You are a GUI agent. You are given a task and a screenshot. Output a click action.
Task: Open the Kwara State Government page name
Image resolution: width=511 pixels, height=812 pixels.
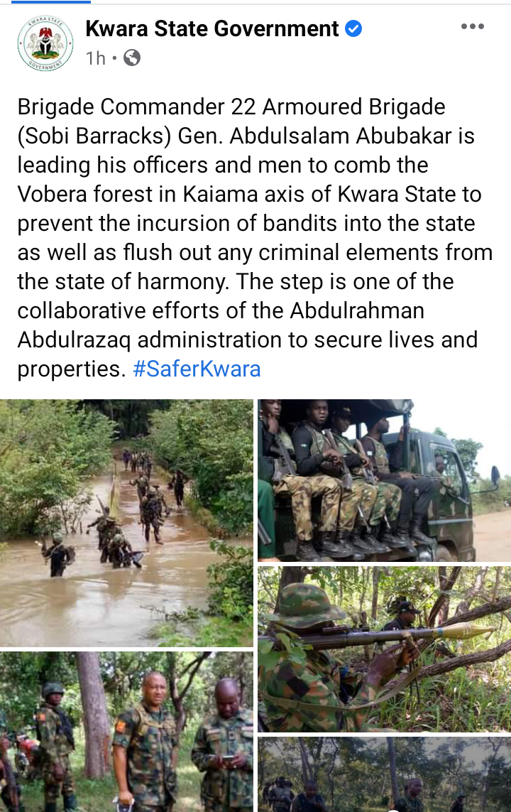pos(212,28)
